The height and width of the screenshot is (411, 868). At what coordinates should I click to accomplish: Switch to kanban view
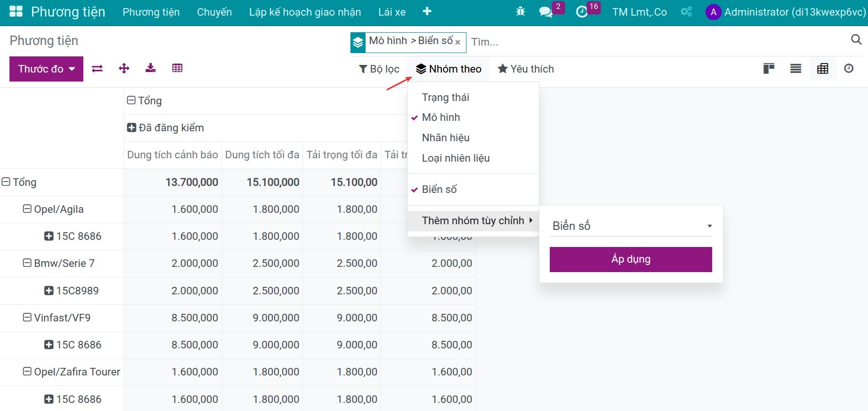pos(769,69)
